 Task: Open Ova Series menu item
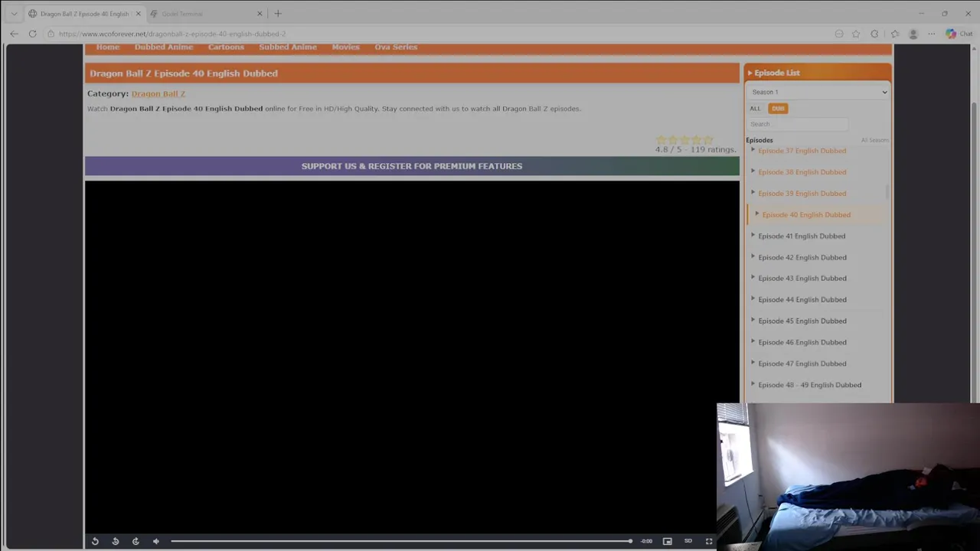pos(396,47)
